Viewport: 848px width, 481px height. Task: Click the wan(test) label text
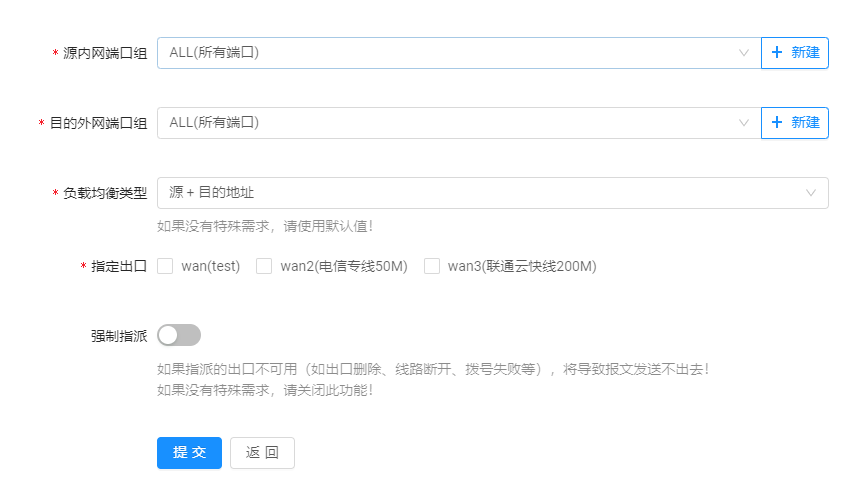coord(211,266)
